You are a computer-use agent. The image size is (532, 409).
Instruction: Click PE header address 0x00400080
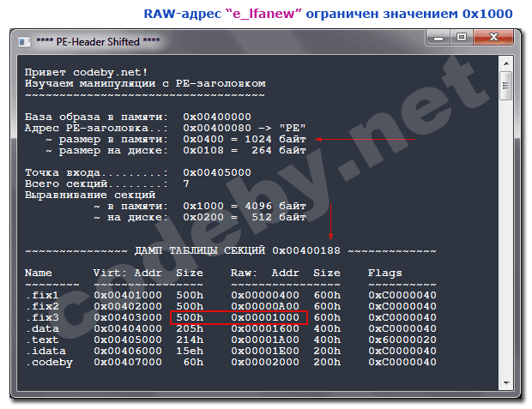pos(217,129)
